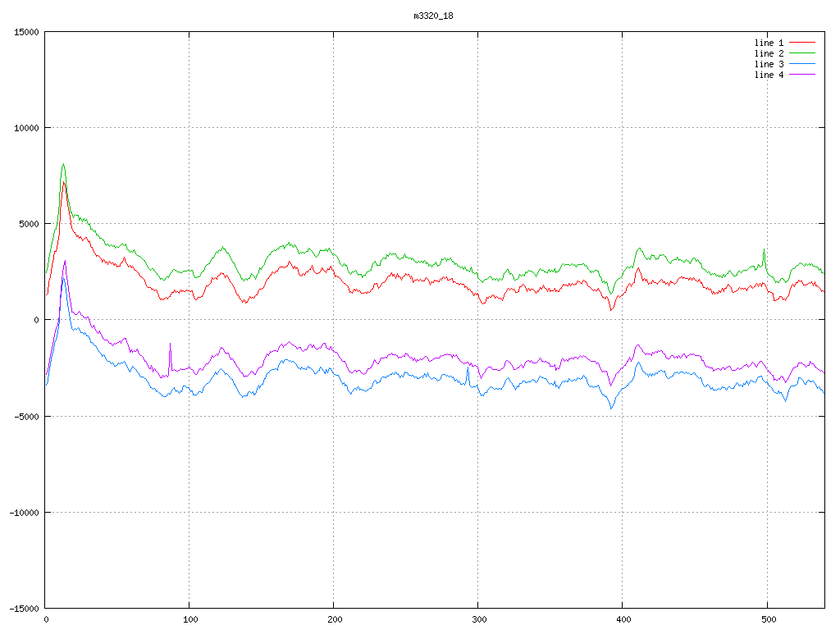Click the 15000 y-axis label
Viewport: 840px width, 630px height.
[25, 32]
